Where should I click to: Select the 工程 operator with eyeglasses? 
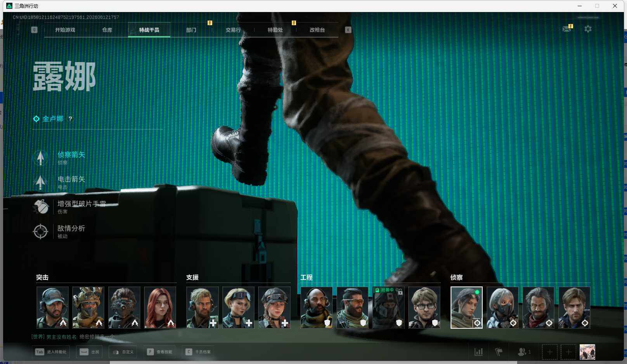coord(424,307)
